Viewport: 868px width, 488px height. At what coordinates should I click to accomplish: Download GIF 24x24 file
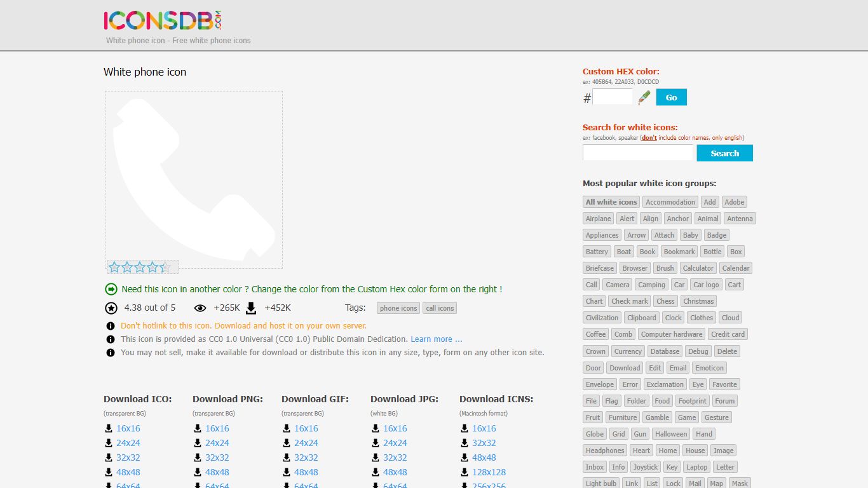click(x=306, y=444)
